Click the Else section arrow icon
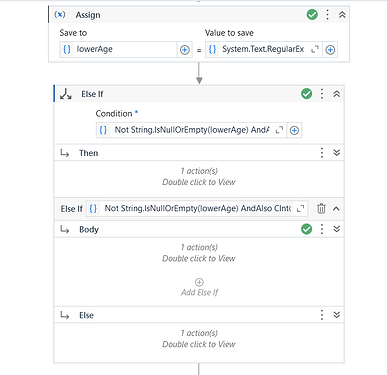The image size is (387, 375). pos(65,315)
